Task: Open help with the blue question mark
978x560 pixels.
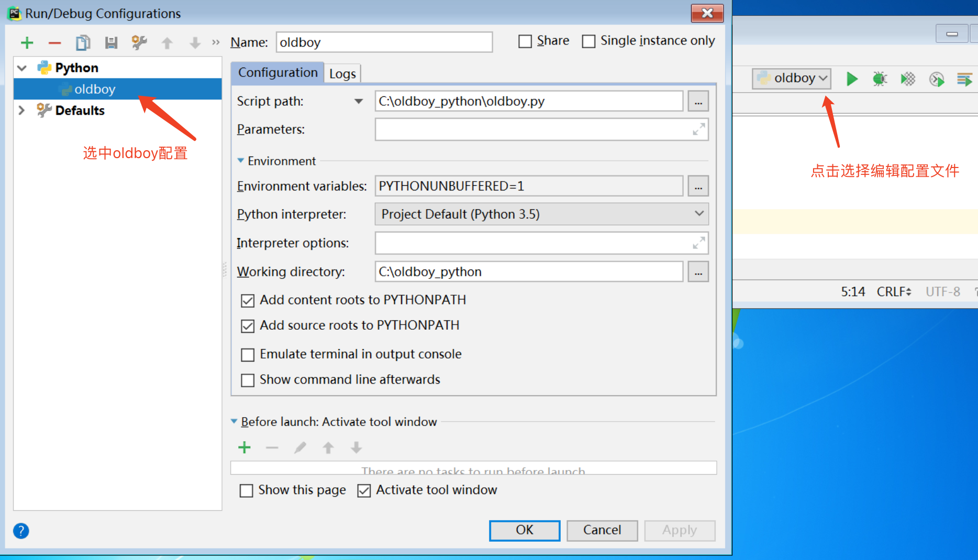Action: [x=21, y=531]
